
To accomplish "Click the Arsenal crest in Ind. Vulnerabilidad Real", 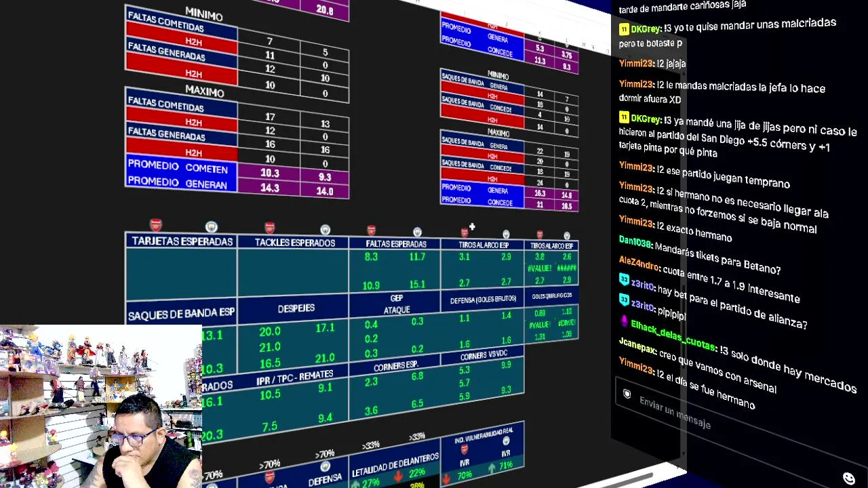I will click(465, 449).
